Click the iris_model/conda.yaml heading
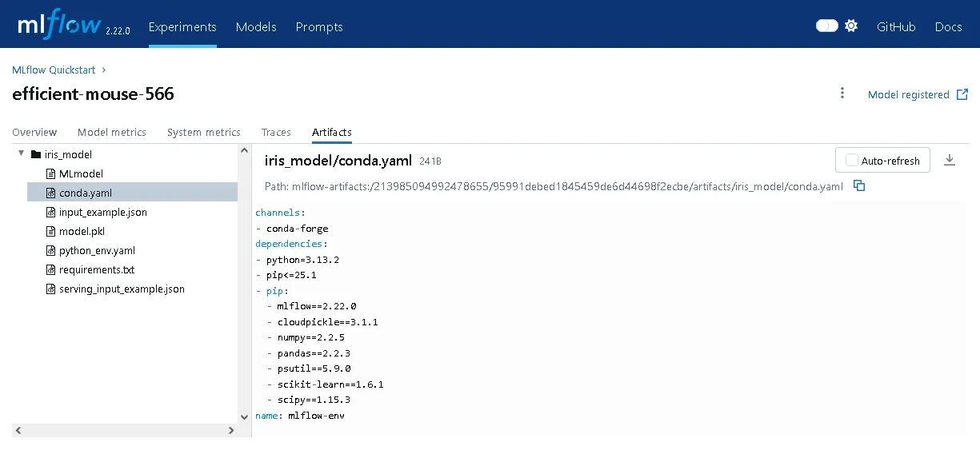This screenshot has width=980, height=454. point(338,161)
